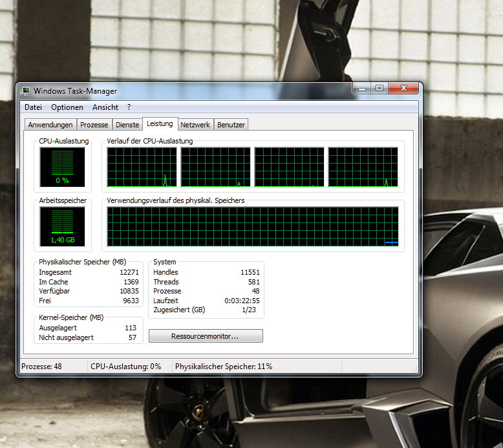This screenshot has width=503, height=448.
Task: Click the physical memory usage history graph
Action: [x=253, y=226]
